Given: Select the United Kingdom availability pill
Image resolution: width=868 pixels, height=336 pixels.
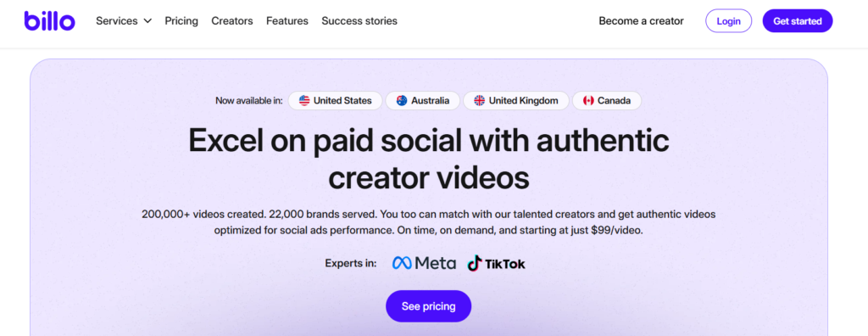Looking at the screenshot, I should 516,101.
